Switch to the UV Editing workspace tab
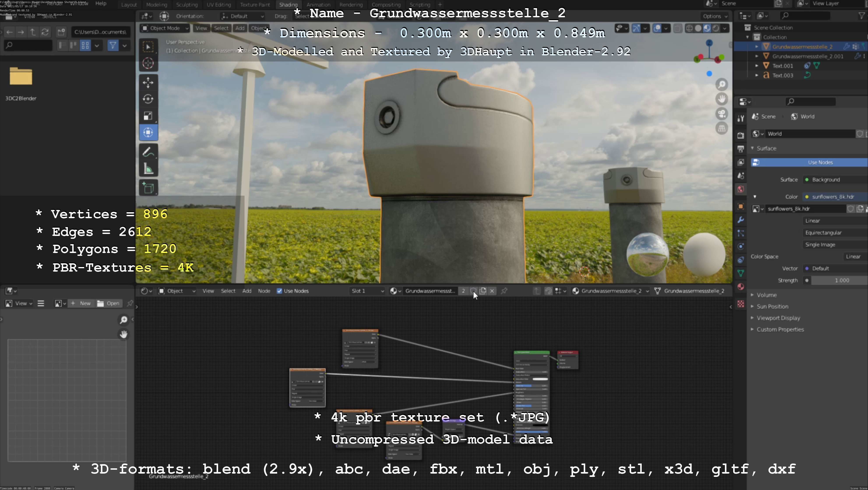This screenshot has height=490, width=868. [219, 5]
